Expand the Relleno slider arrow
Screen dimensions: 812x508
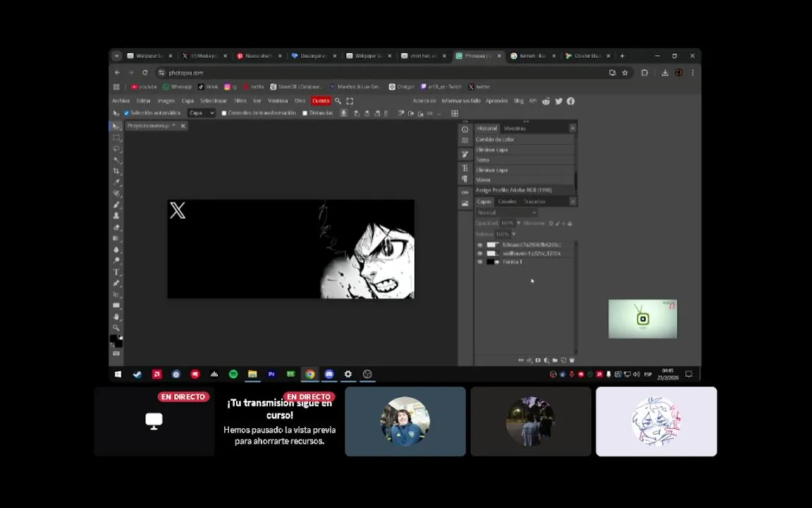[x=514, y=234]
